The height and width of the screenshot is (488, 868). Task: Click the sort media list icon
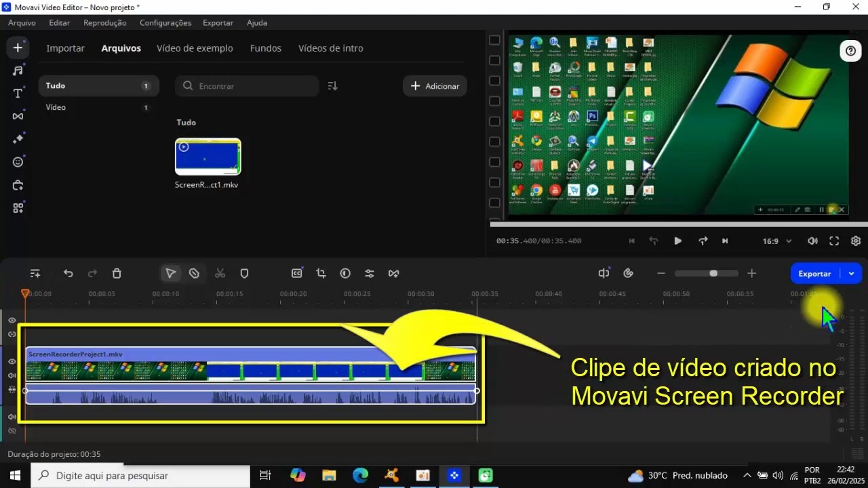[x=332, y=86]
